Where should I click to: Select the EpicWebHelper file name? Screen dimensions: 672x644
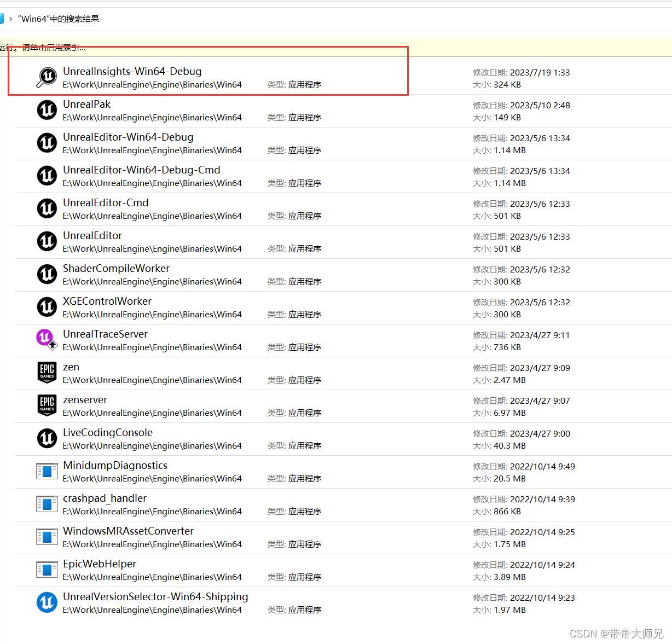pos(100,564)
